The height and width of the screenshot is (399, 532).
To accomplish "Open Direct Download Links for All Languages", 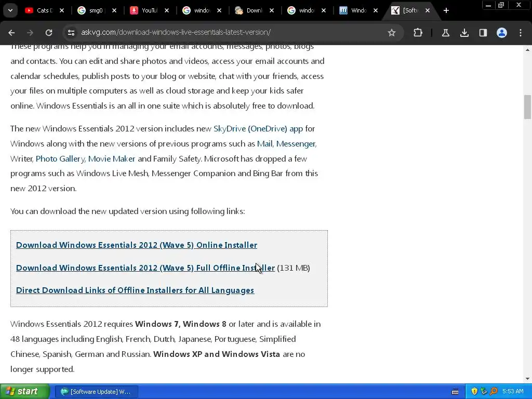I will pos(135,290).
